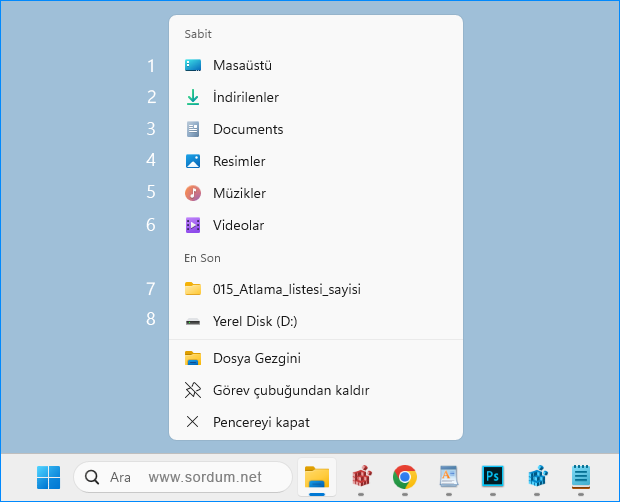The image size is (620, 502).
Task: Open the document-with-A app icon on taskbar
Action: tap(449, 476)
